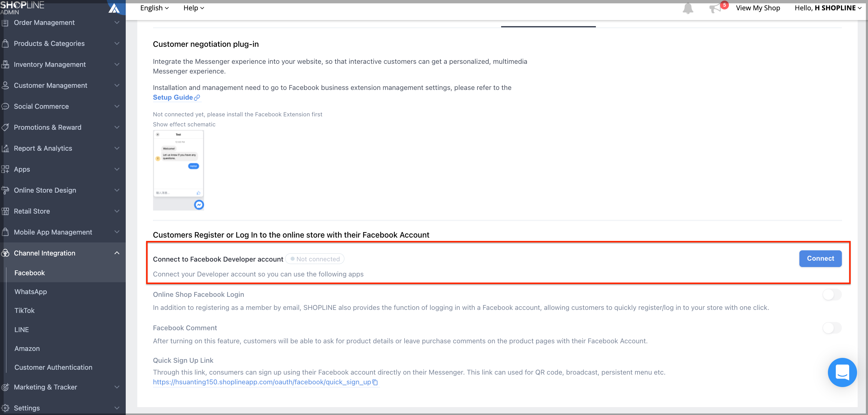Viewport: 868px width, 415px height.
Task: Click the Marketing & Tracker target icon
Action: [x=5, y=387]
